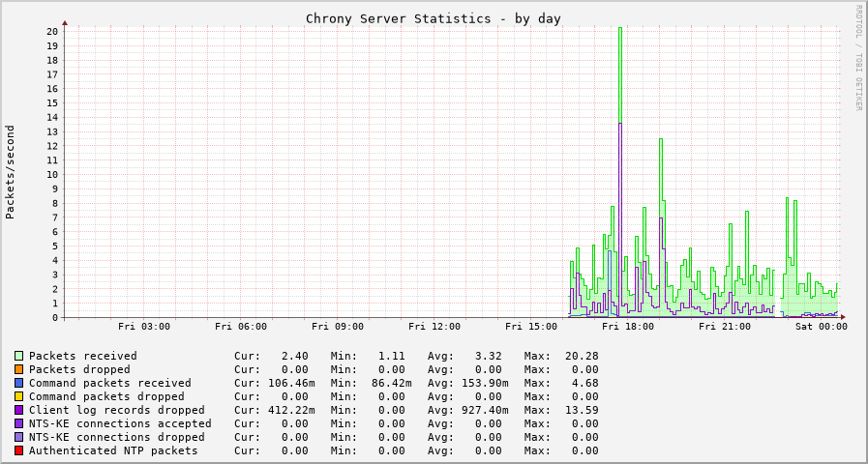The width and height of the screenshot is (868, 464).
Task: Click the 'Client log records dropped' legend label
Action: [117, 410]
